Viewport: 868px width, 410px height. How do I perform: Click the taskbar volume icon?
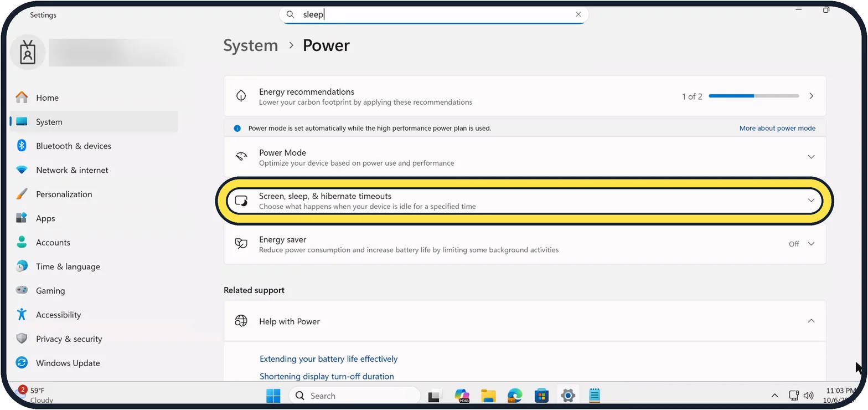click(808, 396)
